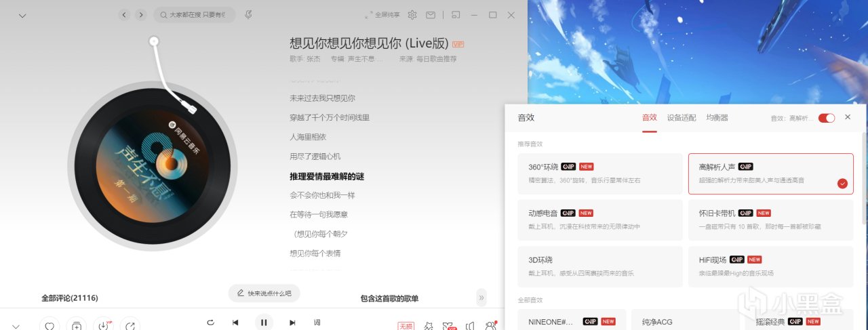Collapse player with bottom-left chevron
Screen dimensions: 868x330
pos(16,326)
